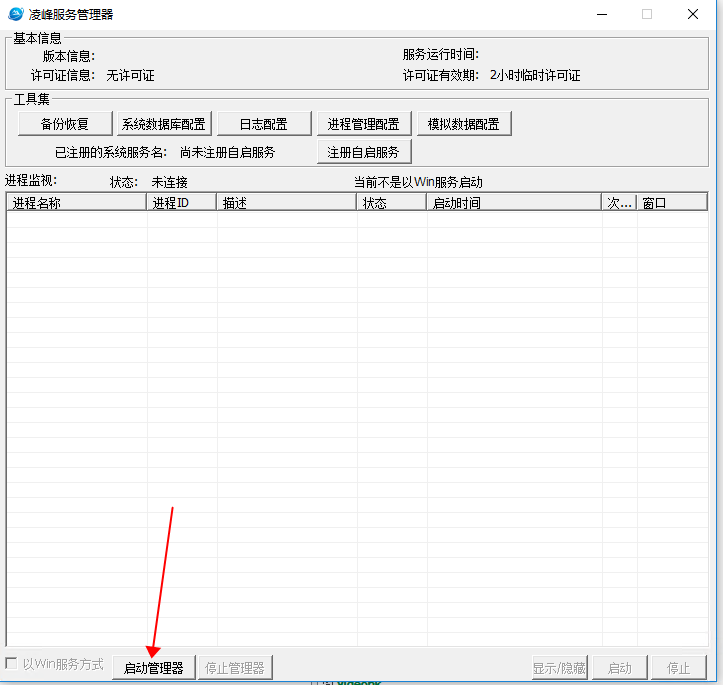Start the manager with 启动管理器
This screenshot has height=685, width=723.
(x=154, y=667)
